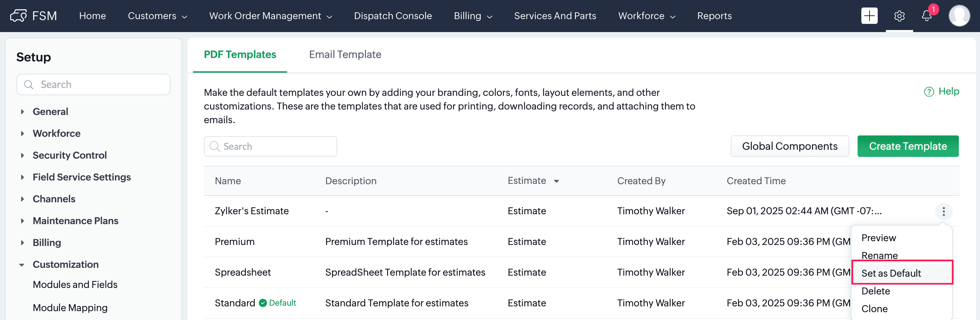Open the settings gear icon

click(x=899, y=16)
